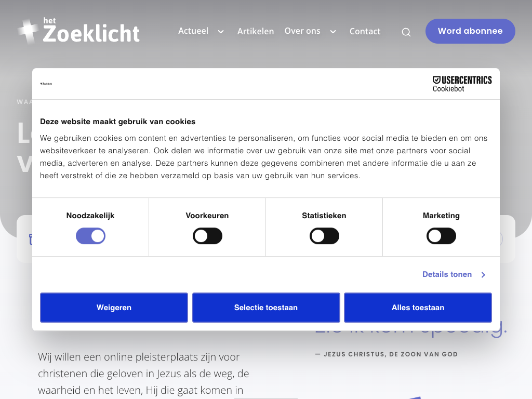Toggle the Noodzakelijk cookies switch
The width and height of the screenshot is (532, 399).
[x=90, y=236]
